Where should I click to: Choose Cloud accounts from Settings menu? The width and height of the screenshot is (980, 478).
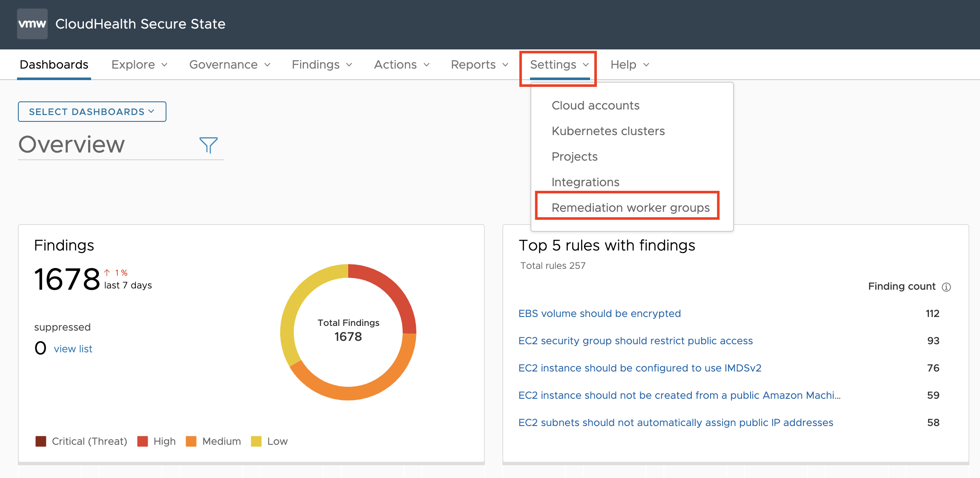tap(595, 105)
